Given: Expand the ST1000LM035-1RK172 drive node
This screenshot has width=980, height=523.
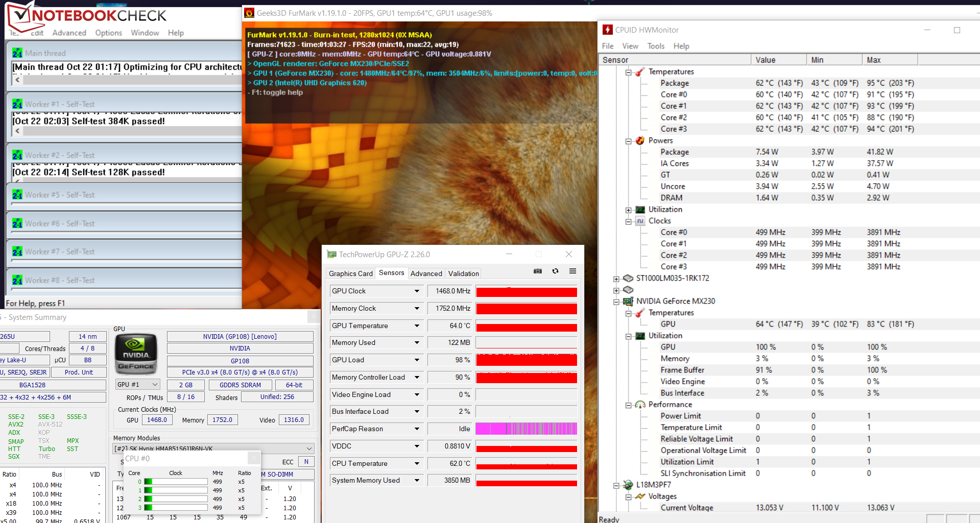Looking at the screenshot, I should coord(616,279).
